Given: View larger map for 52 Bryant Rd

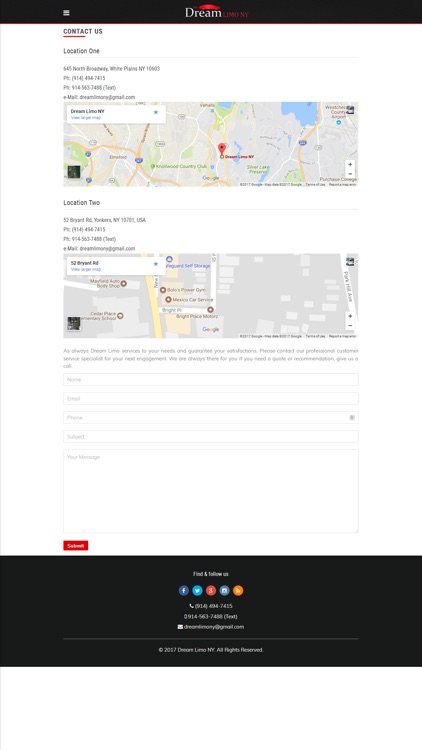Looking at the screenshot, I should pos(86,269).
